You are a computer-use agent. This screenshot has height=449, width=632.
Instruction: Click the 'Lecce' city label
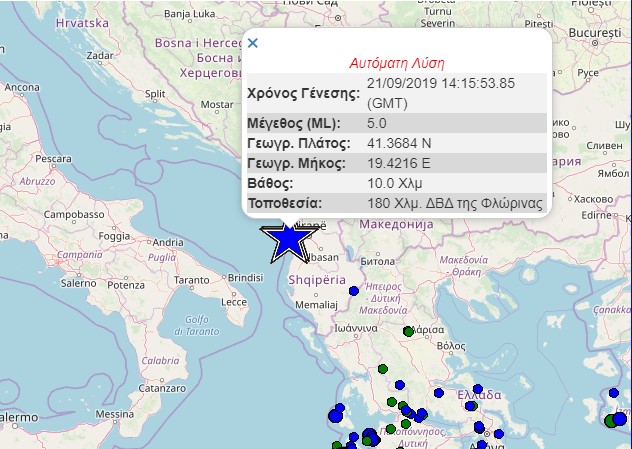coord(234,302)
